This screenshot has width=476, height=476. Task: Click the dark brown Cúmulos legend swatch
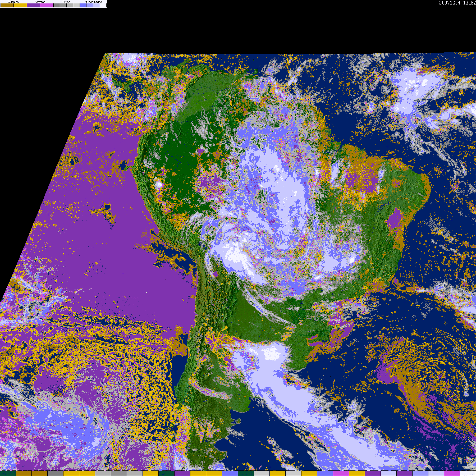coord(7,6)
